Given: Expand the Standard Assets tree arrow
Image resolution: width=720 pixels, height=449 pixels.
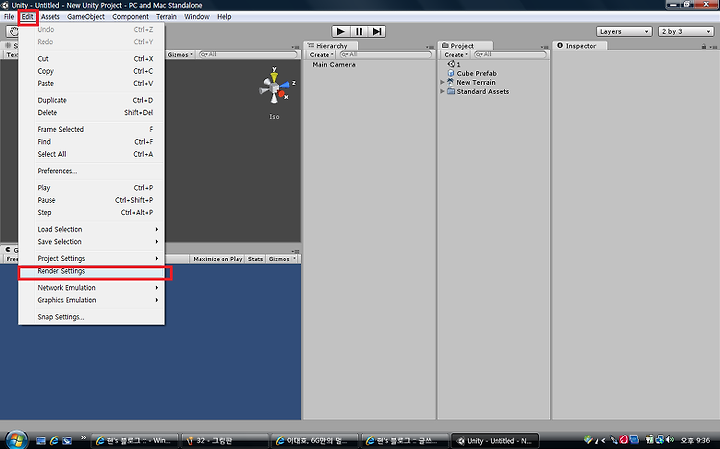Looking at the screenshot, I should [x=442, y=91].
